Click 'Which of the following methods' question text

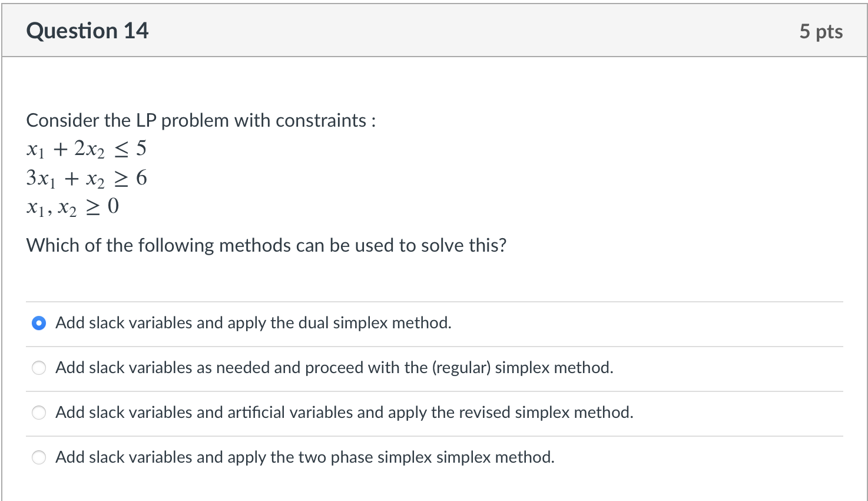coord(266,245)
